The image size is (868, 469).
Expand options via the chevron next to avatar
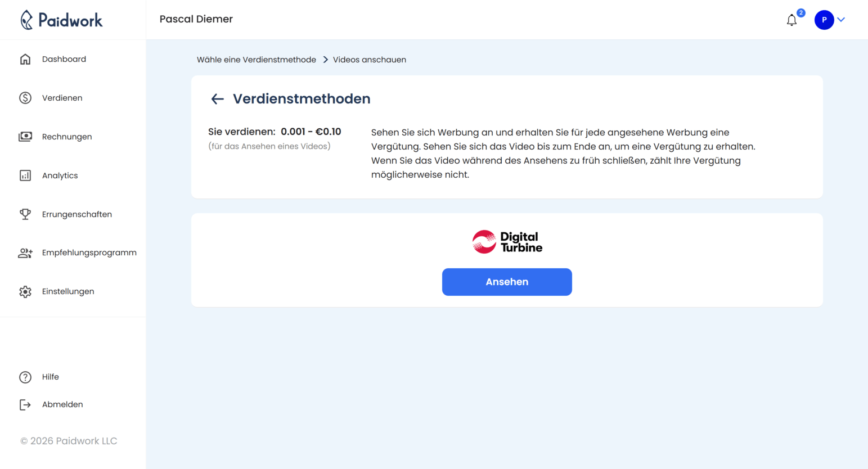pyautogui.click(x=841, y=20)
